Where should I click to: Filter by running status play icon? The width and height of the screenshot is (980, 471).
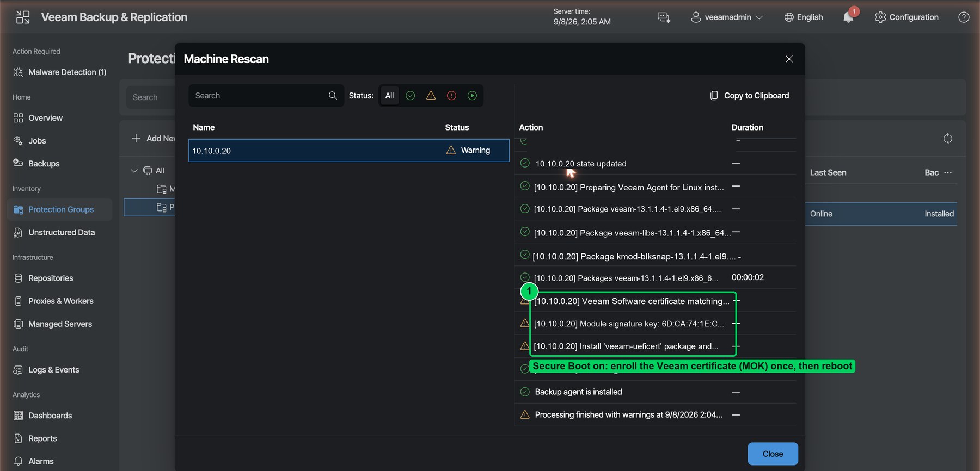click(x=472, y=96)
